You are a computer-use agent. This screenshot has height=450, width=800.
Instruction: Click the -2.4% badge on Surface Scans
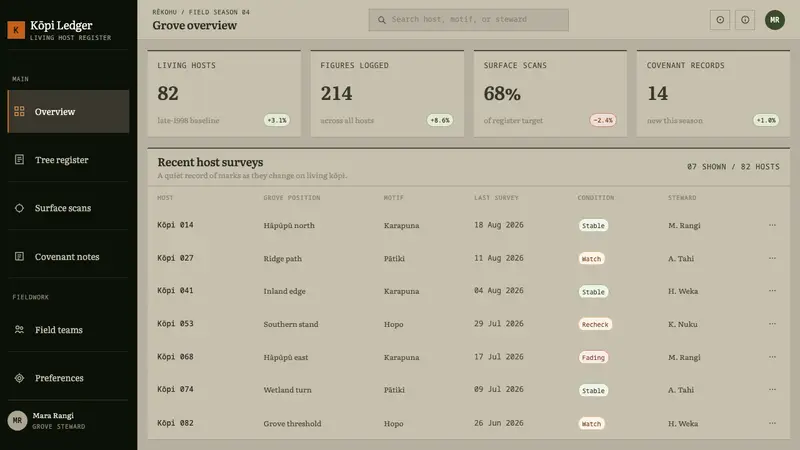(x=603, y=120)
